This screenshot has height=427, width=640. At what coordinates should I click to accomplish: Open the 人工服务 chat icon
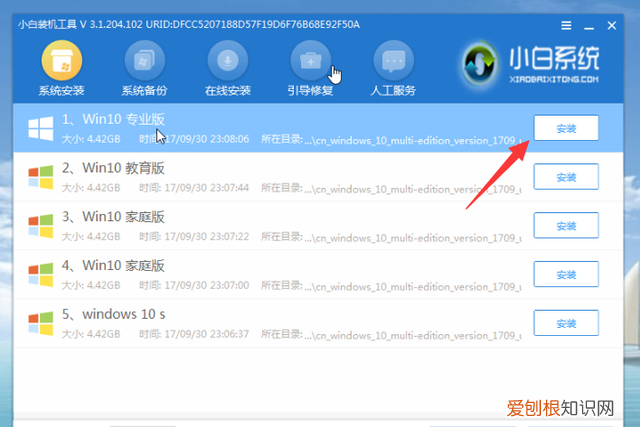[x=393, y=60]
